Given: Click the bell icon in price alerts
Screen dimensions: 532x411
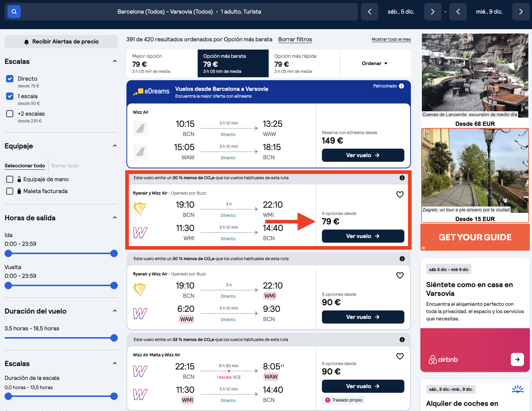Looking at the screenshot, I should click(x=26, y=42).
